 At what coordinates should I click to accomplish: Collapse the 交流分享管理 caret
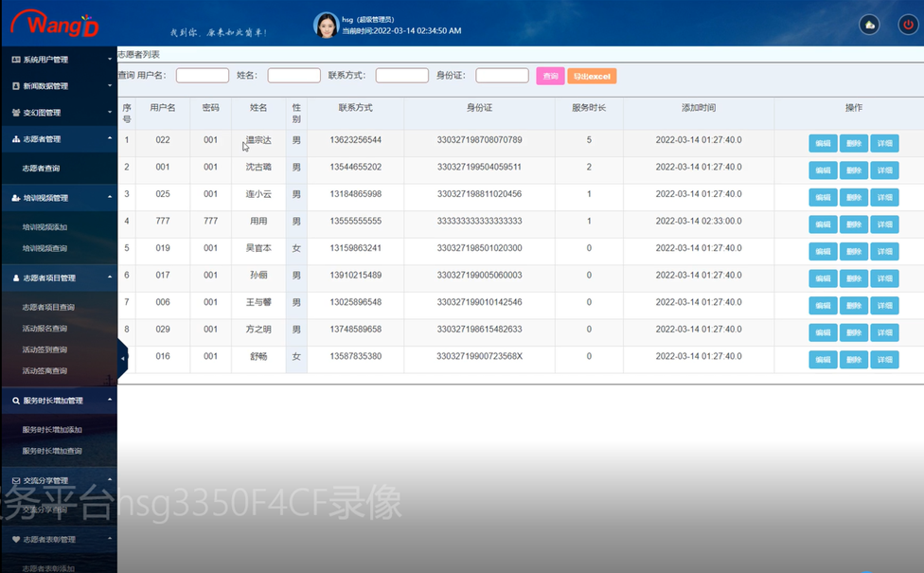point(110,480)
